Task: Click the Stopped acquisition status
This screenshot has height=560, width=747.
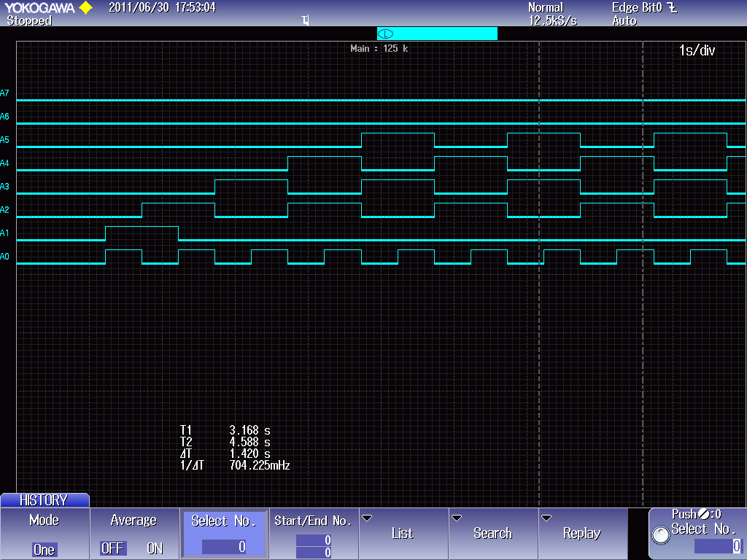Action: [x=29, y=20]
